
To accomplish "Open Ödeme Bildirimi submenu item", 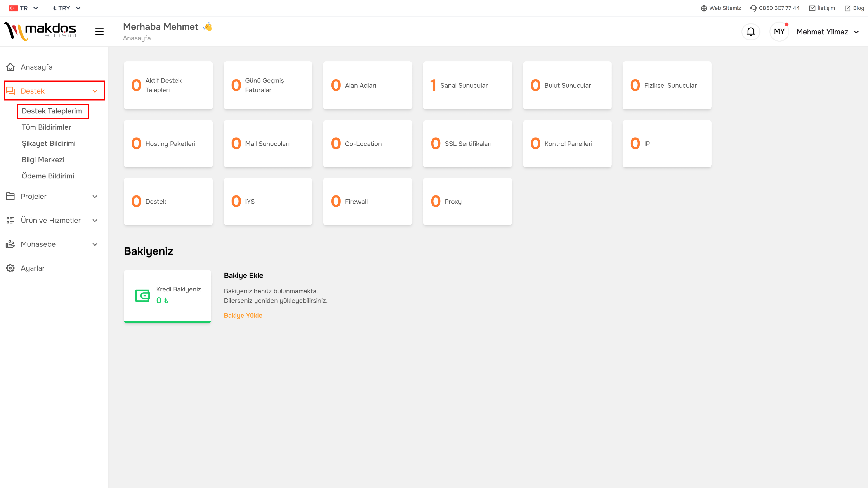I will (x=48, y=176).
